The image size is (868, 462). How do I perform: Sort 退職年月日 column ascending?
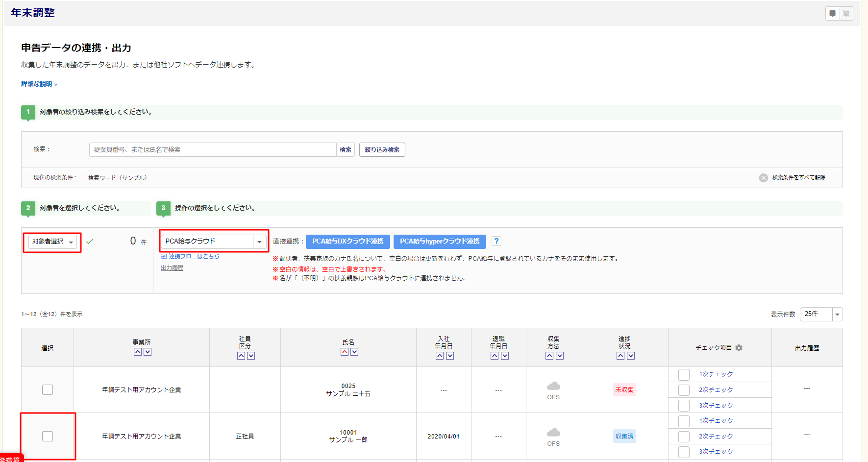[495, 356]
